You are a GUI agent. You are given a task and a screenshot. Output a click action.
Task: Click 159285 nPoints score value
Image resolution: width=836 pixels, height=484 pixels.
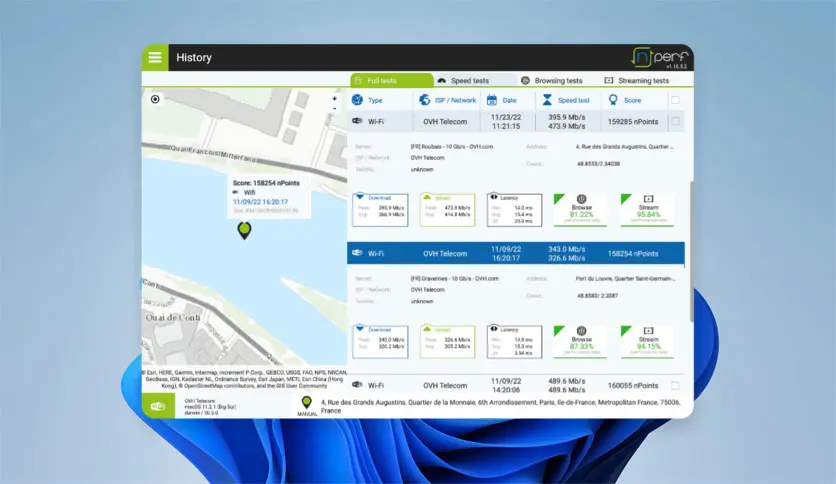(633, 122)
